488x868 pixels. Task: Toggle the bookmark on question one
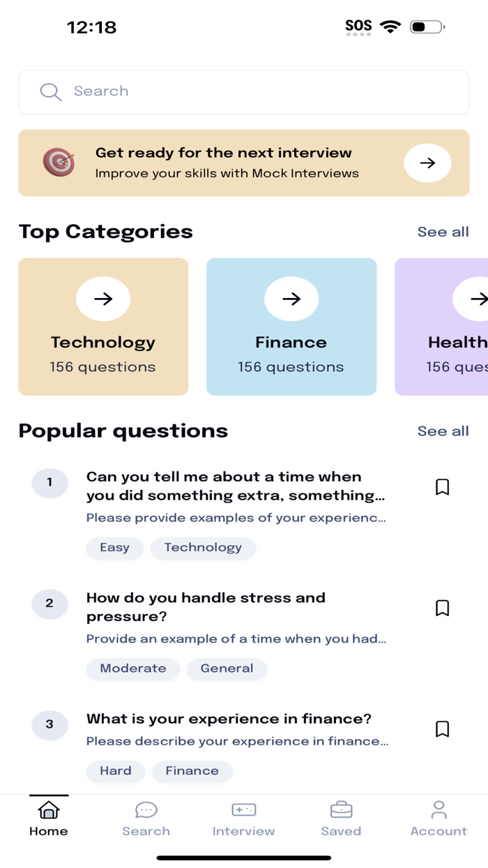click(442, 487)
